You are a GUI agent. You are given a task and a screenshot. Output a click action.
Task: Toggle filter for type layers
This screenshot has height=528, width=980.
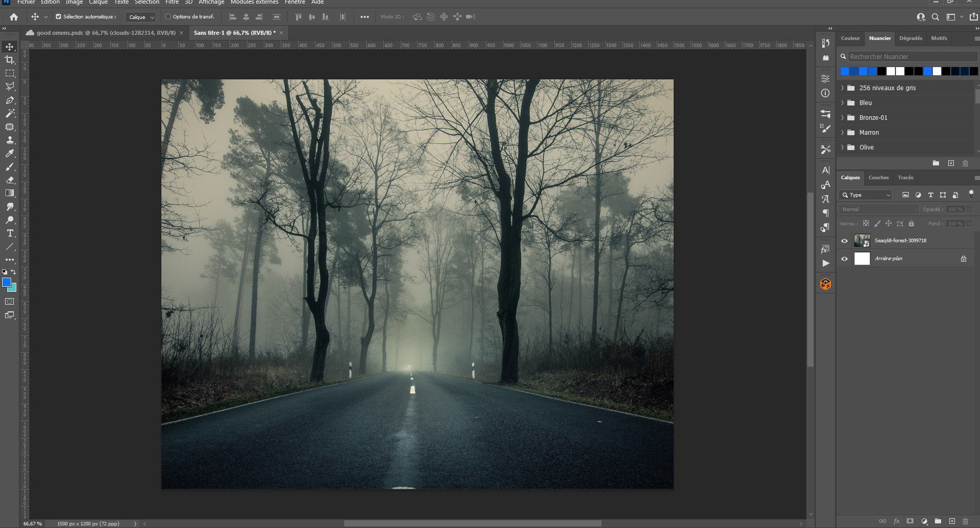(x=930, y=195)
